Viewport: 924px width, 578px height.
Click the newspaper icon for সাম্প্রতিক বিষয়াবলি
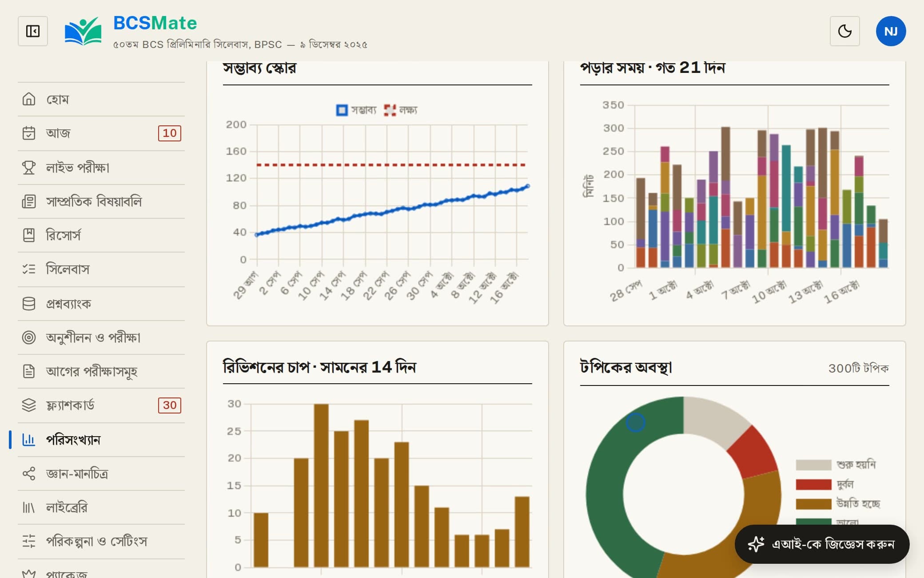(x=29, y=201)
